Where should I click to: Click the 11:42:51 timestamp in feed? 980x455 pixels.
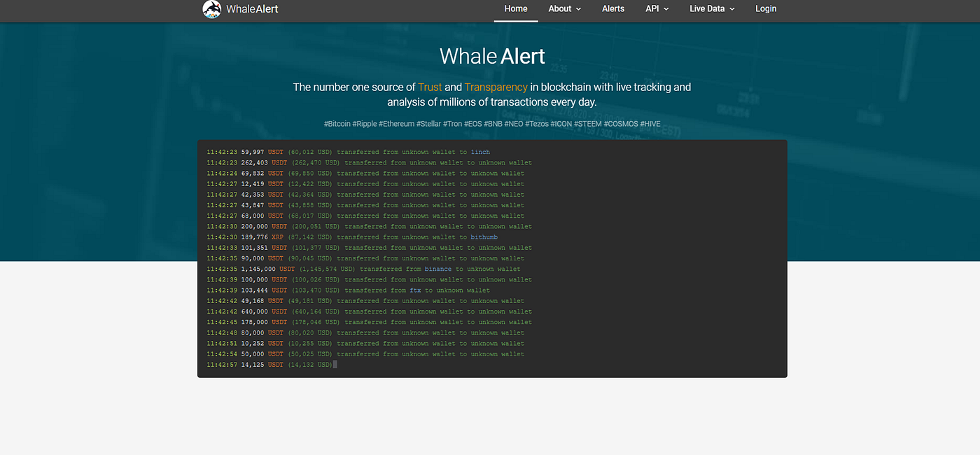[222, 344]
